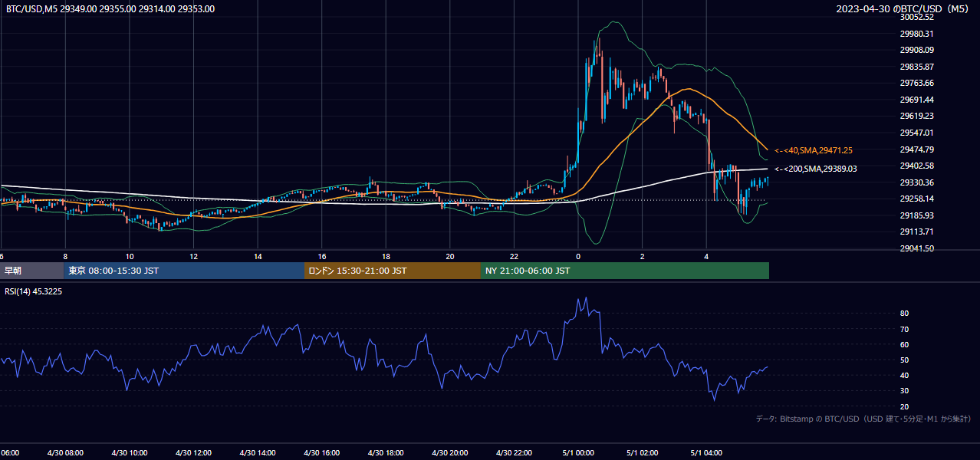Click hour tick 2 under the chart
Screen dimensions: 980x460
(642, 256)
